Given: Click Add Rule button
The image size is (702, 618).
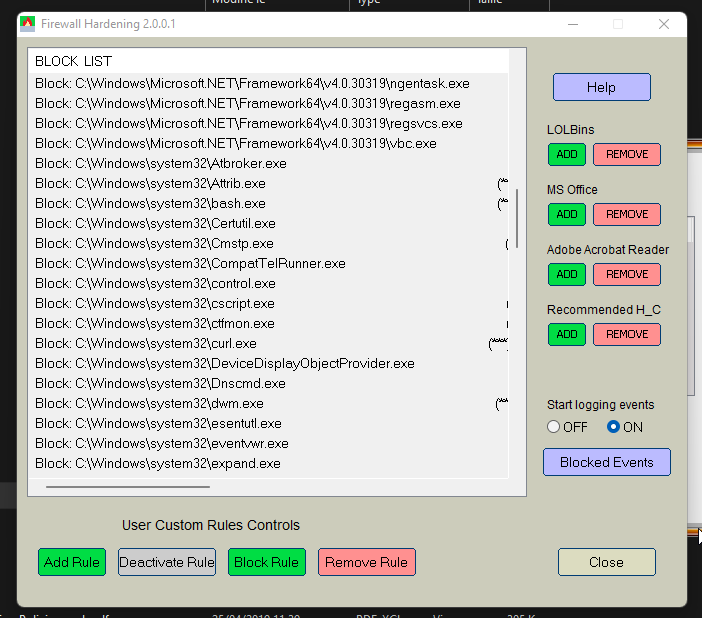Looking at the screenshot, I should tap(72, 562).
